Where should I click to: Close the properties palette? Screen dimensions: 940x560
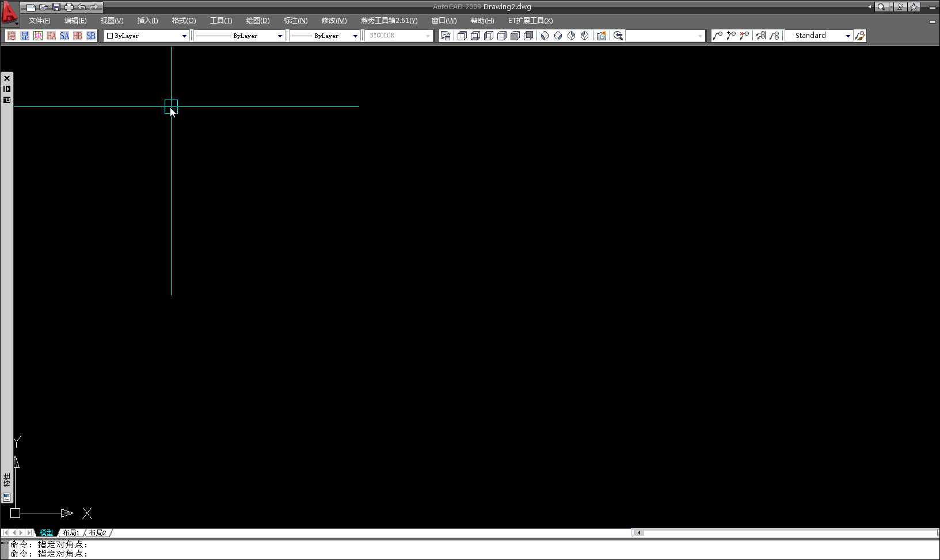pyautogui.click(x=7, y=78)
